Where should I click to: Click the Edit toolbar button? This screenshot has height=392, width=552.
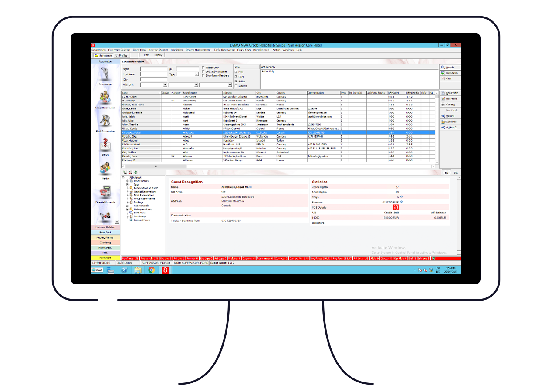click(x=146, y=55)
